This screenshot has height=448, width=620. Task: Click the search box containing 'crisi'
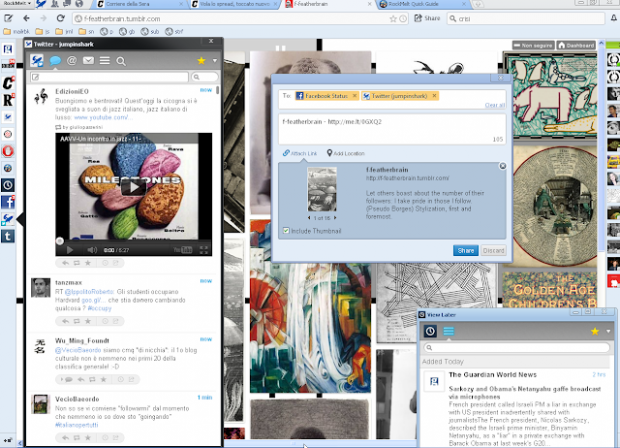pyautogui.click(x=526, y=19)
